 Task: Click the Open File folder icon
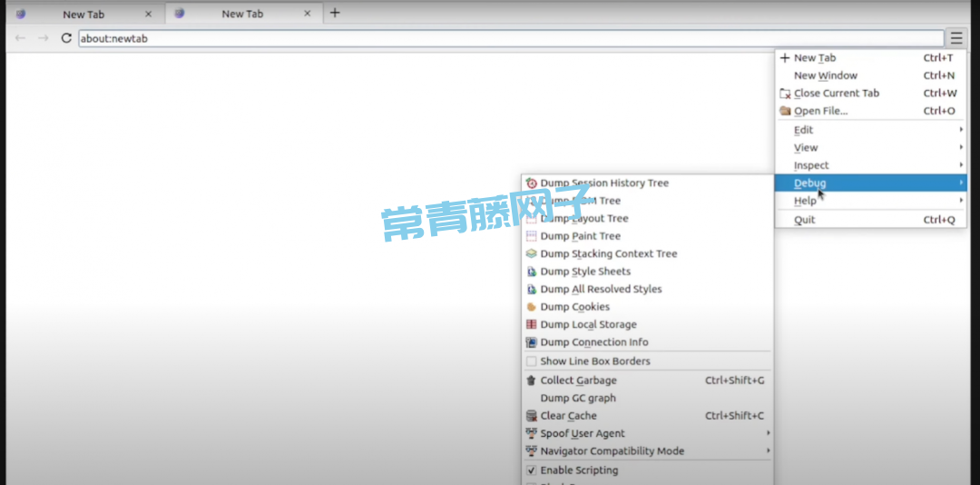point(785,111)
